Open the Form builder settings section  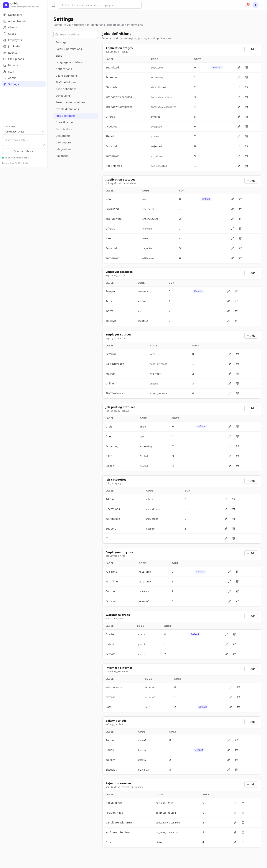pyautogui.click(x=75, y=129)
